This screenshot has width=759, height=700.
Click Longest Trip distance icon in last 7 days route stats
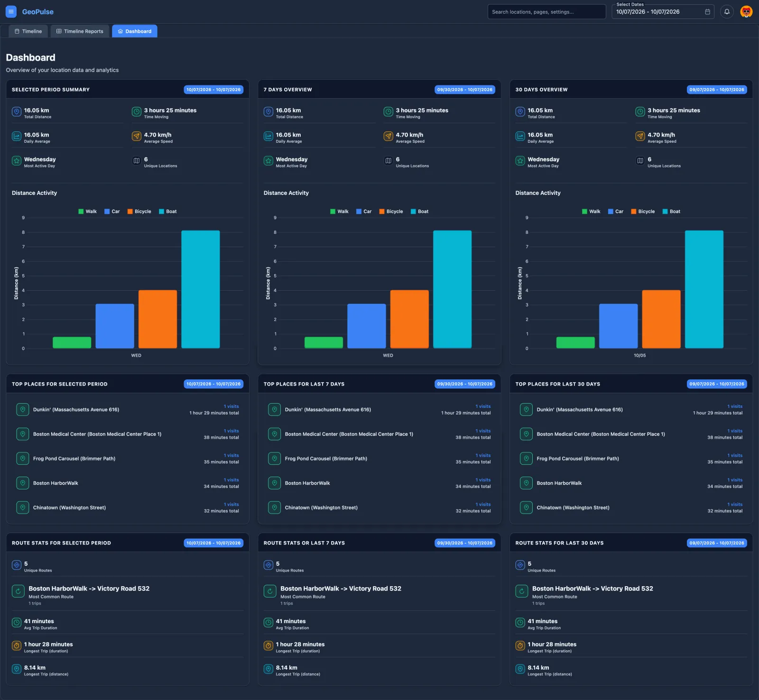click(268, 669)
